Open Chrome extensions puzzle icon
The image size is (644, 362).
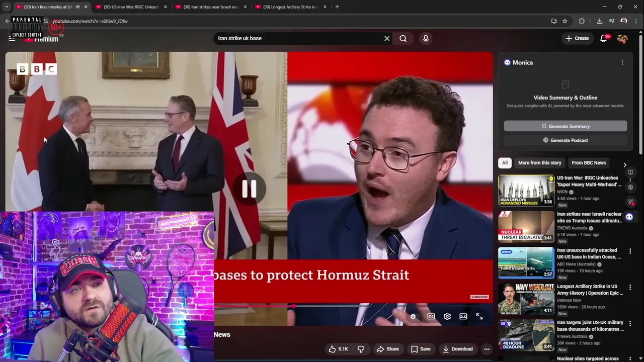582,21
